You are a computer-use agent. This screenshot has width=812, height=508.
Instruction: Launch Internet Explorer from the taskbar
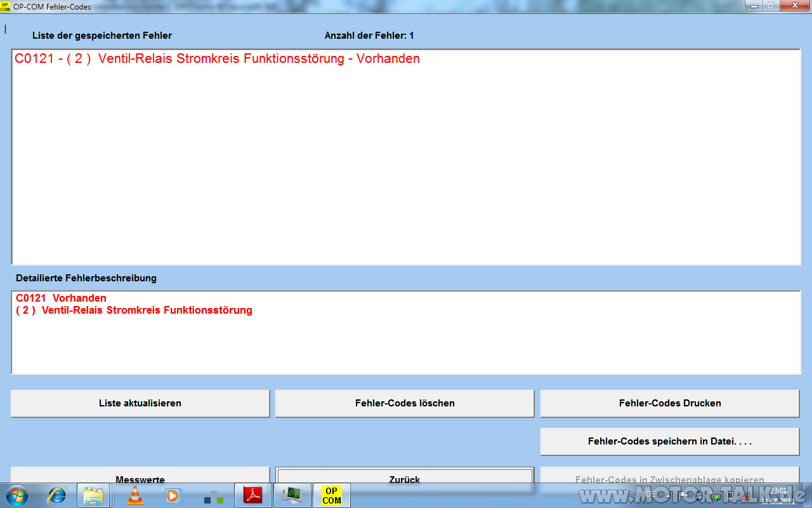(57, 495)
